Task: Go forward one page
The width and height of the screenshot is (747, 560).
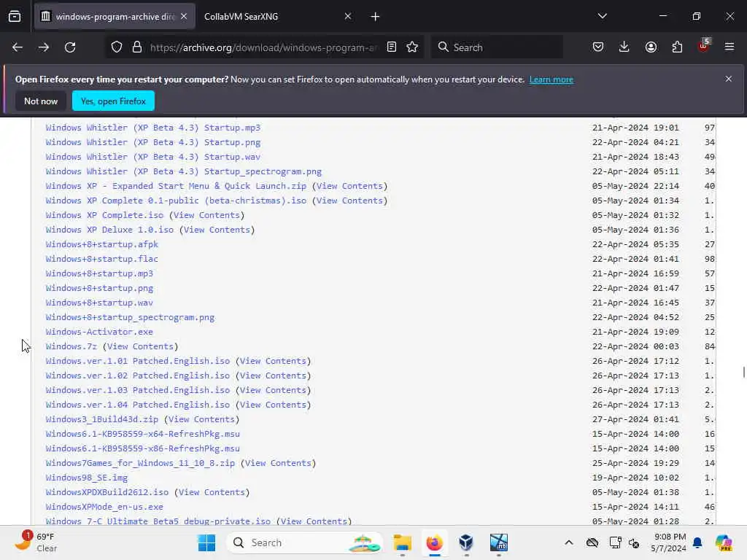Action: [43, 47]
